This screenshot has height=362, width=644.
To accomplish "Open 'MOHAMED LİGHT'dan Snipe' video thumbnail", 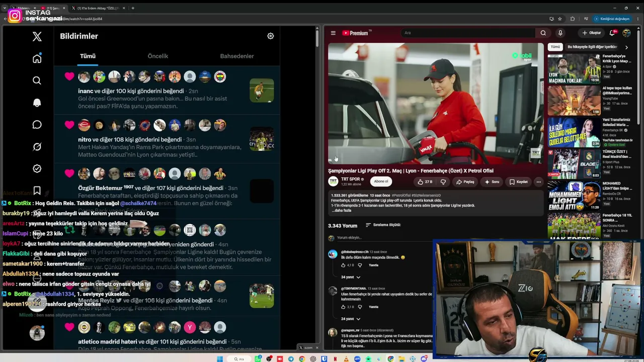I will 574,196.
